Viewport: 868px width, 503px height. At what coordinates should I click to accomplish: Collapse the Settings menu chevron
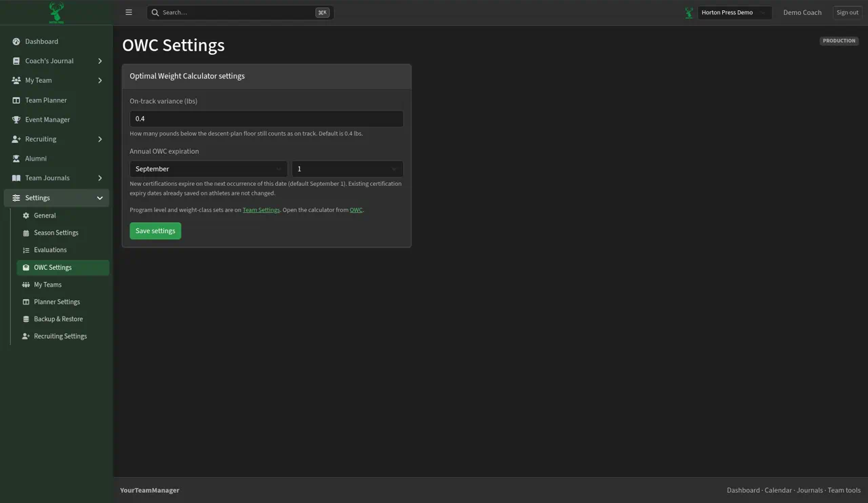100,198
